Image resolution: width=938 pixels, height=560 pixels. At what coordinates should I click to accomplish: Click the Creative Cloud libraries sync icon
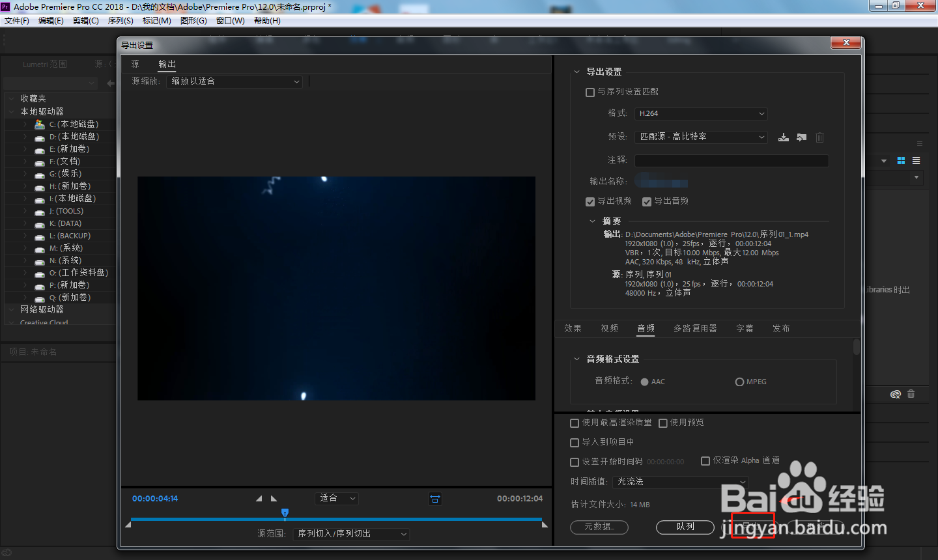pos(896,394)
